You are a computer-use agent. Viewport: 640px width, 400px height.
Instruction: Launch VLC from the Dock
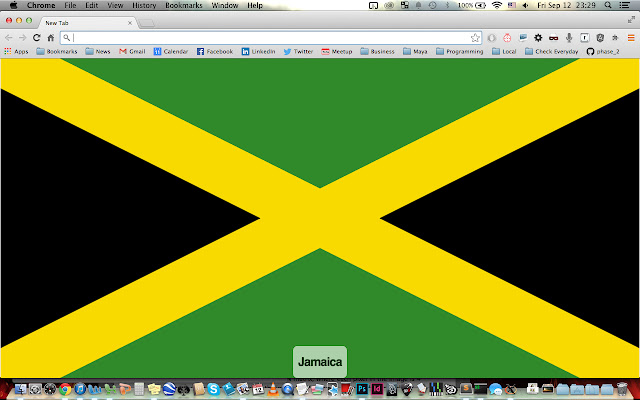pyautogui.click(x=272, y=389)
